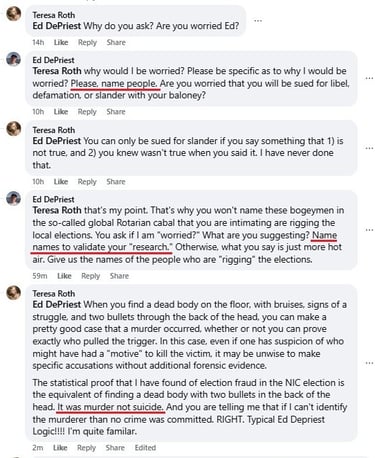The width and height of the screenshot is (375, 458).
Task: Share Ed DePriest's 59m comment
Action: 119,276
